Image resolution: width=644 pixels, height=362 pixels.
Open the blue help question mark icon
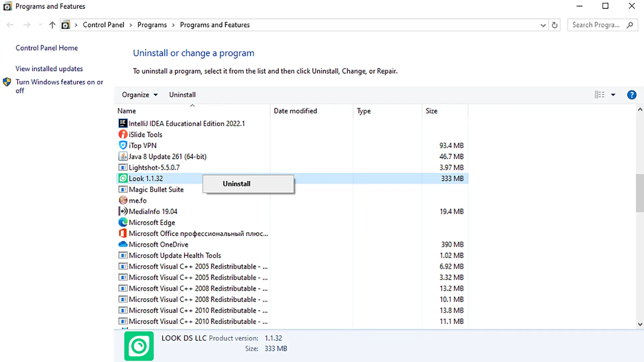click(x=632, y=95)
